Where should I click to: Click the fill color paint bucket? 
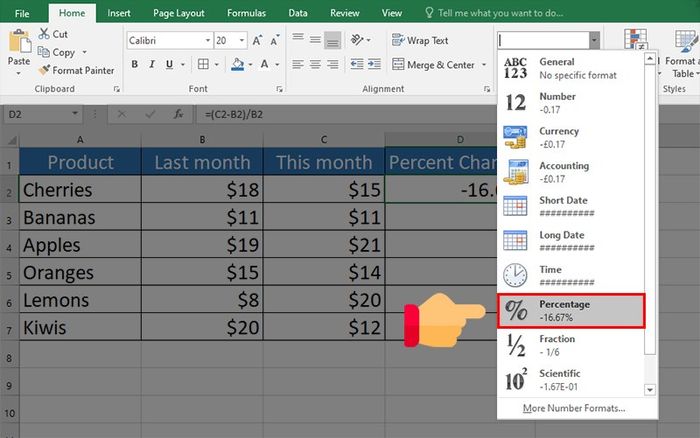pos(235,65)
